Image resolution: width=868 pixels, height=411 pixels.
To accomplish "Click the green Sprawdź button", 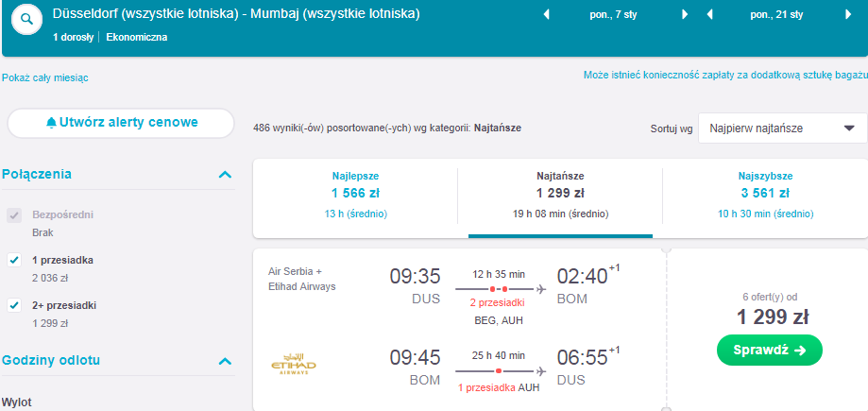I will point(770,351).
